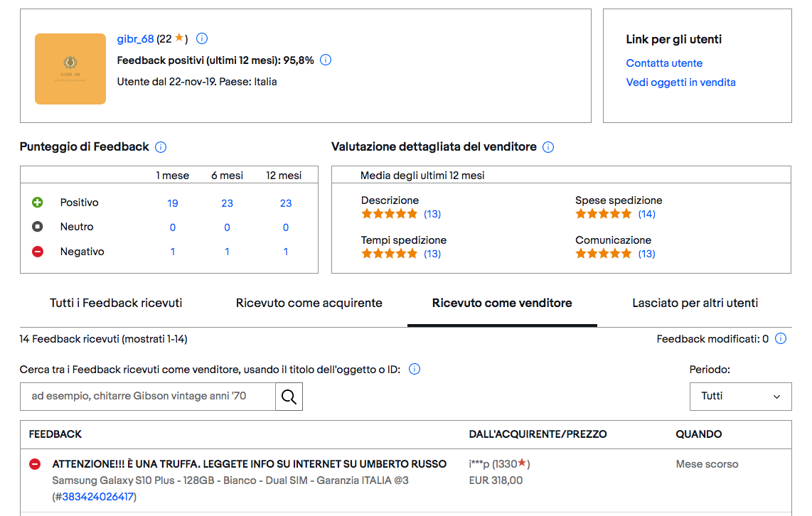The image size is (812, 516).
Task: Click info icon after feedback search label
Action: coord(415,369)
